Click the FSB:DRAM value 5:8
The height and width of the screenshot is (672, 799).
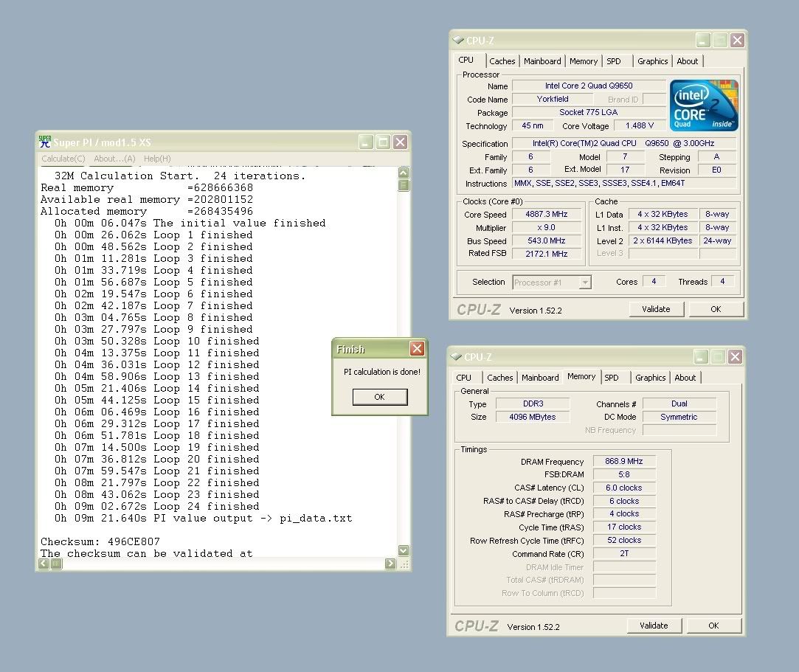[x=624, y=474]
